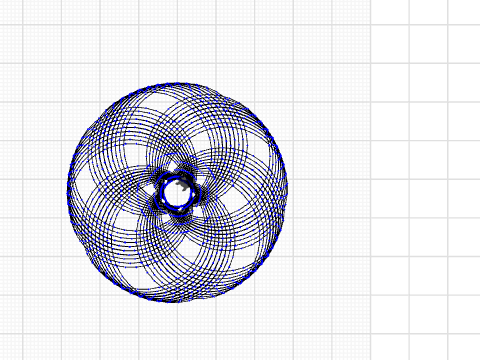The image size is (480, 360).
Task: Click the grid area between the spirograph and blank region
Action: (x=329, y=193)
